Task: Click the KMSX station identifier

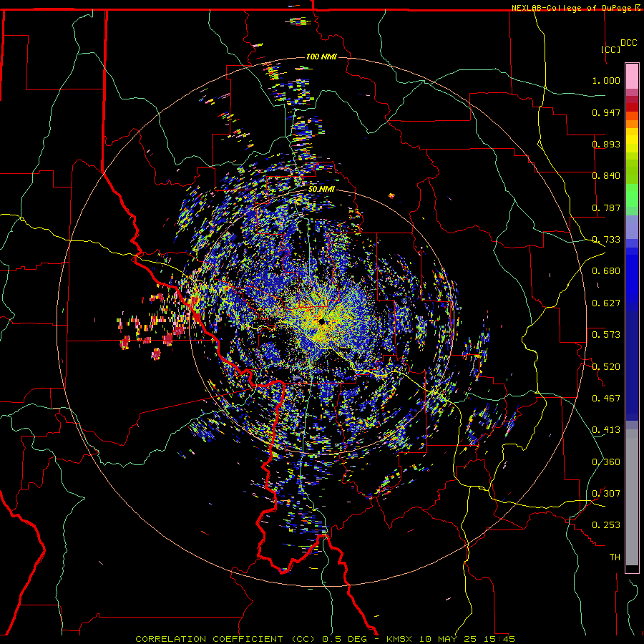Action: tap(400, 639)
